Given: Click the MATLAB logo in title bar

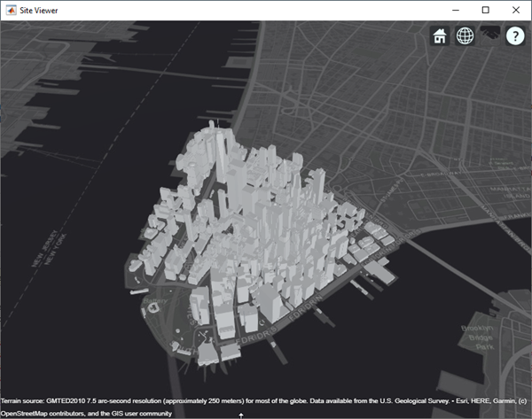Looking at the screenshot, I should [11, 10].
